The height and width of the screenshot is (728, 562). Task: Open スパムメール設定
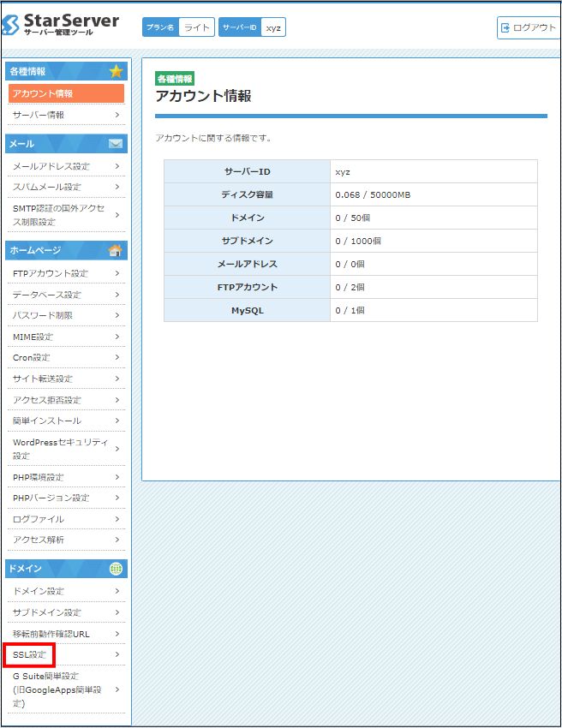(x=67, y=187)
